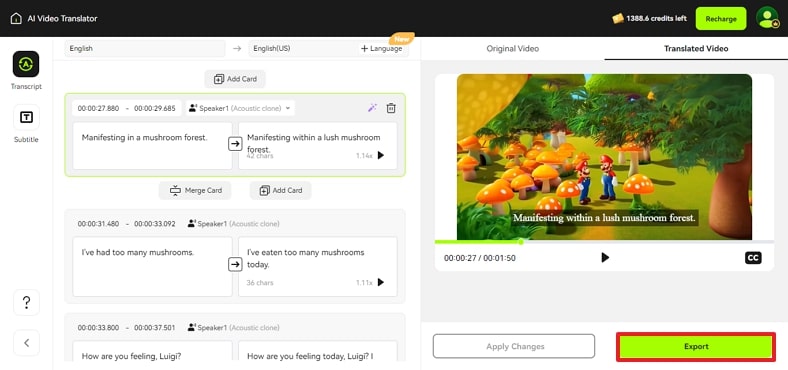
Task: Click arrow icon between mushroom forest texts
Action: [x=235, y=144]
